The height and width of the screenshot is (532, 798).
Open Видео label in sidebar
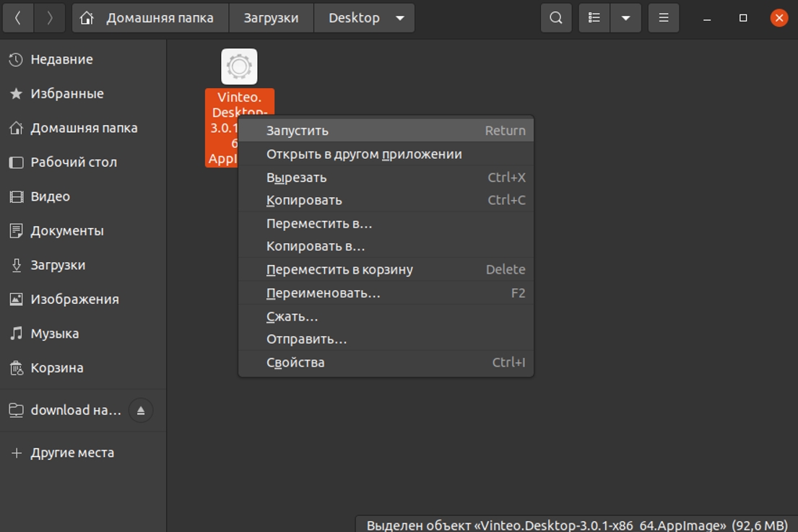[x=51, y=196]
